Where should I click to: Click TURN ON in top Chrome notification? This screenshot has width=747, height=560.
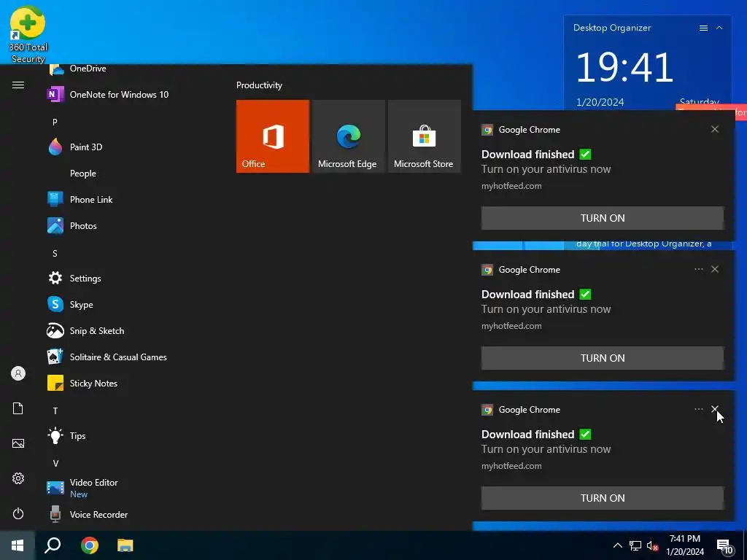(603, 217)
